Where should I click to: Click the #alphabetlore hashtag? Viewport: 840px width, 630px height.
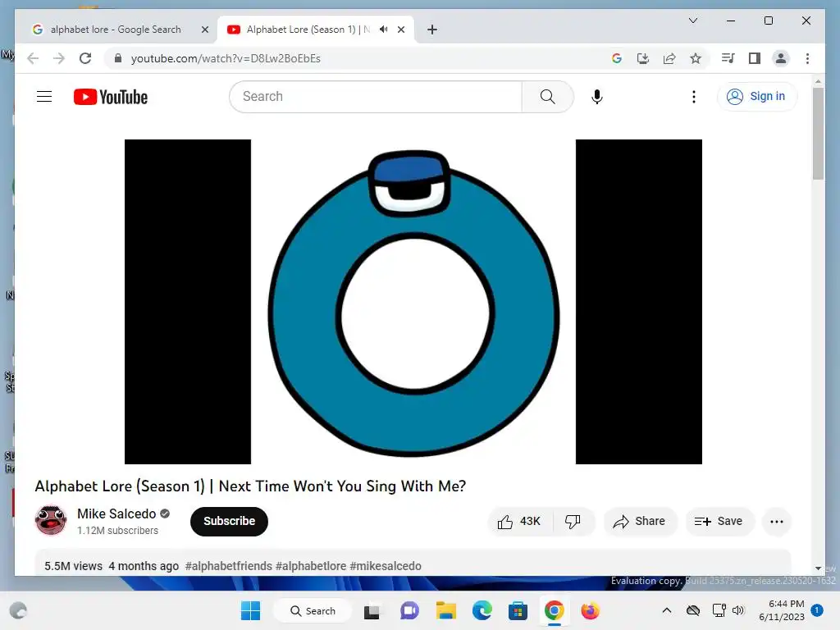[311, 566]
